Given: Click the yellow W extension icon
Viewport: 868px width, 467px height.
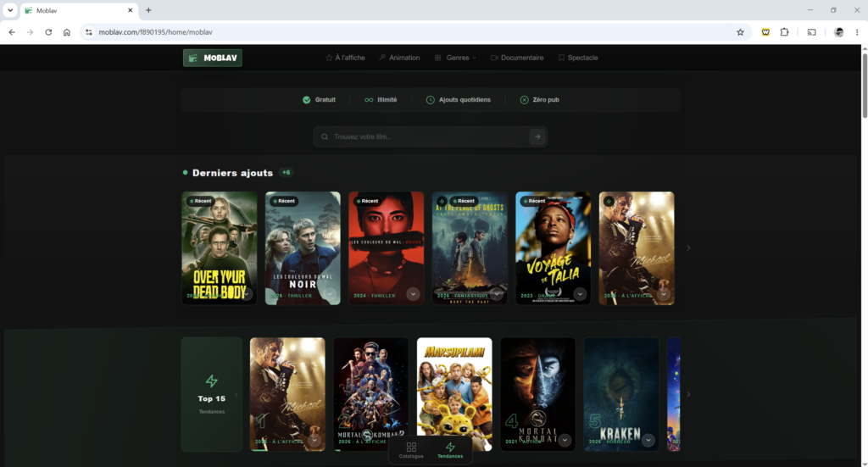Looking at the screenshot, I should point(765,32).
